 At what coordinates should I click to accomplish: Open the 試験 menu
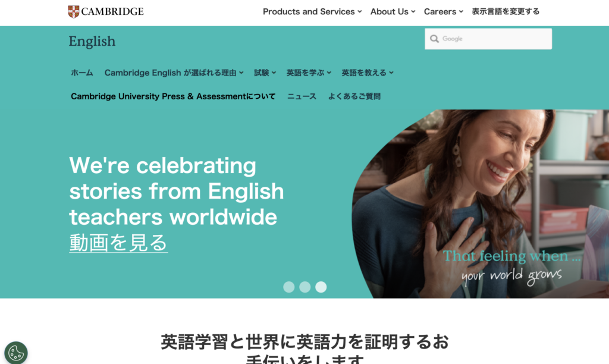[x=265, y=73]
